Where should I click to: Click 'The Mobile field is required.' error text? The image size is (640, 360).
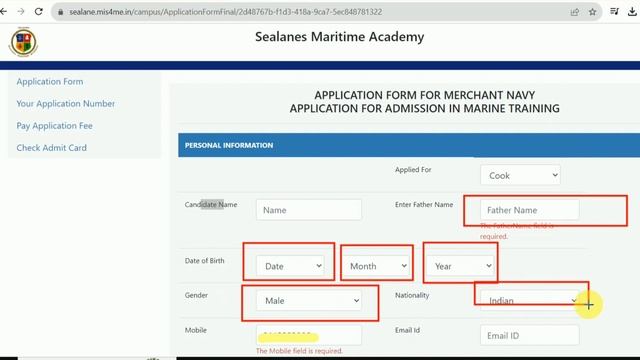pyautogui.click(x=299, y=351)
